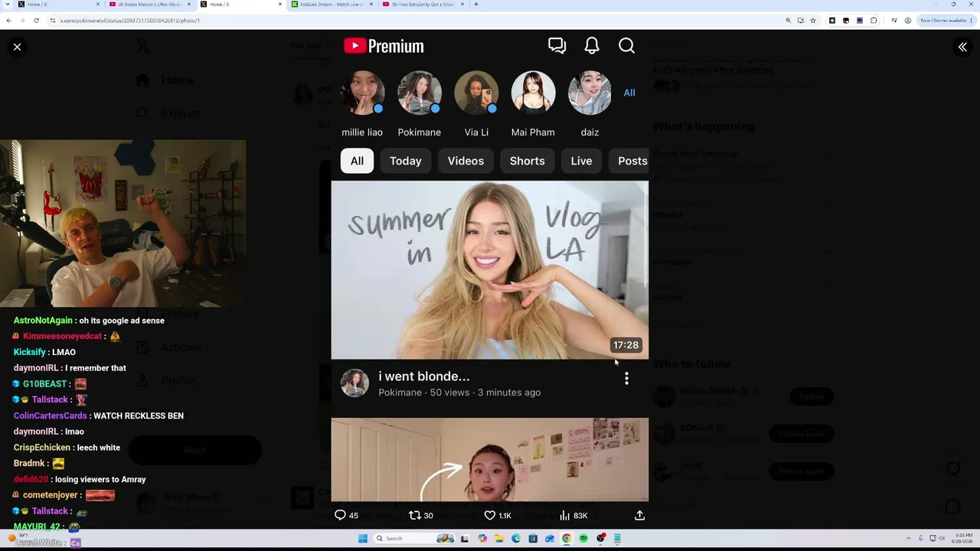Viewport: 980px width, 551px height.
Task: Open the taskbar clock showing 6:03 PM
Action: (961, 539)
